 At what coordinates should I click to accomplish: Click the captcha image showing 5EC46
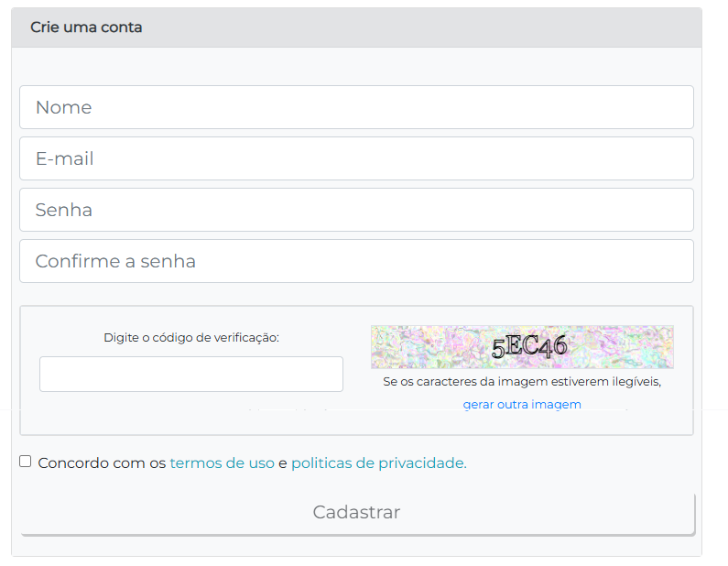point(522,346)
